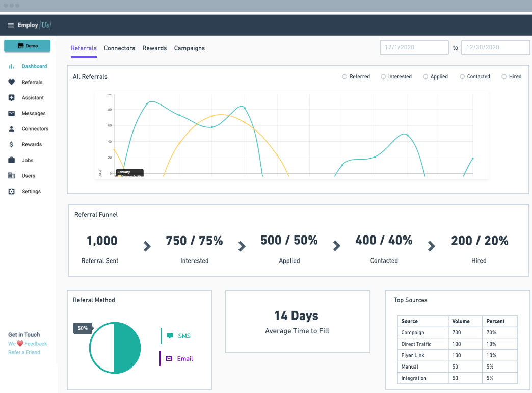Switch to the Campaigns tab
The height and width of the screenshot is (393, 532).
pos(190,48)
